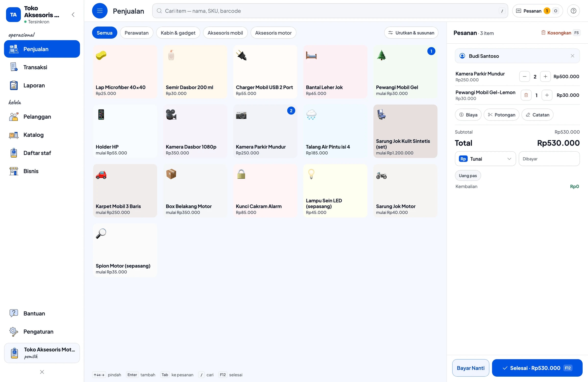Click Kosongkan to clear the order
This screenshot has height=382, width=588.
[x=560, y=33]
